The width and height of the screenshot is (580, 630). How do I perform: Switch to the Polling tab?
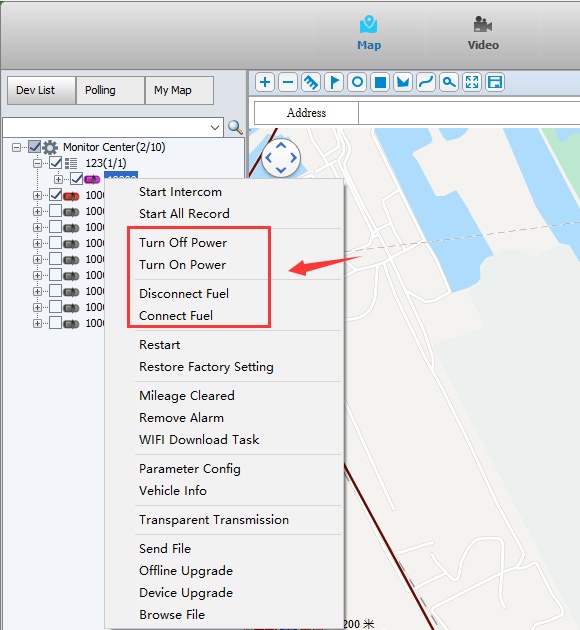point(110,90)
